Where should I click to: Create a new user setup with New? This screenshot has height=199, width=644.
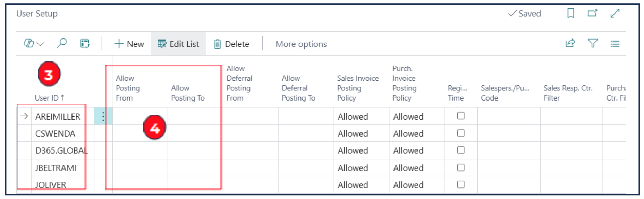129,44
